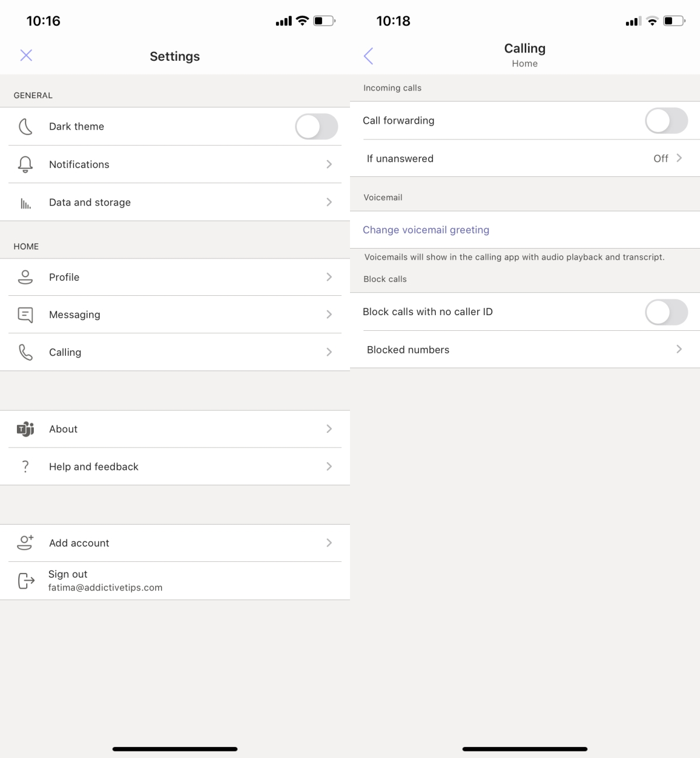Enable Dark theme
700x758 pixels.
pos(316,126)
